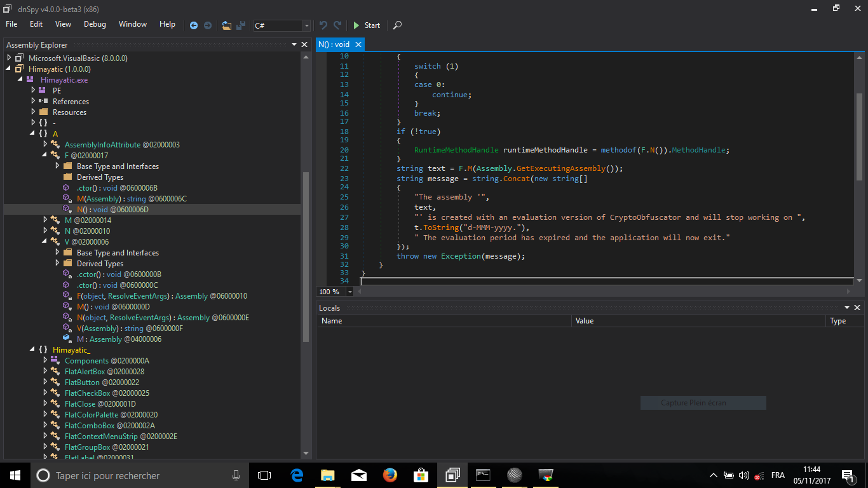
Task: Select the M @02000014 class
Action: [88, 220]
